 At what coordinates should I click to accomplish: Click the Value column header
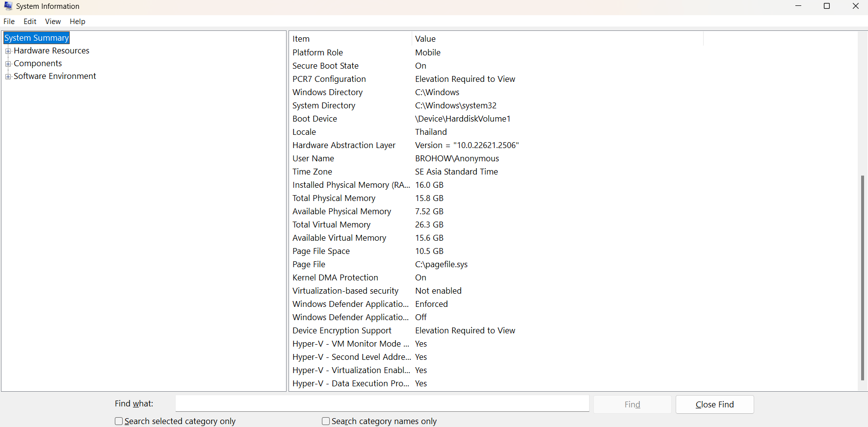click(x=557, y=39)
